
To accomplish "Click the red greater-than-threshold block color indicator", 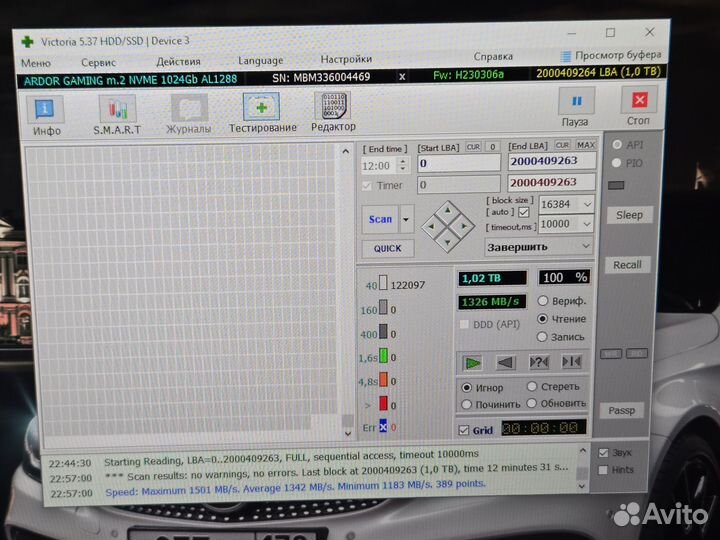I will (382, 405).
